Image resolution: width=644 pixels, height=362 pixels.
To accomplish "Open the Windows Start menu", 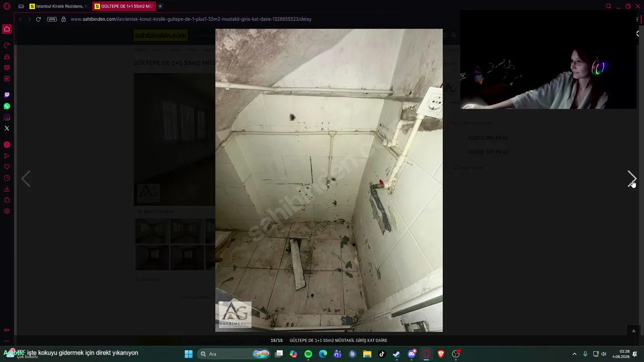I will 189,354.
